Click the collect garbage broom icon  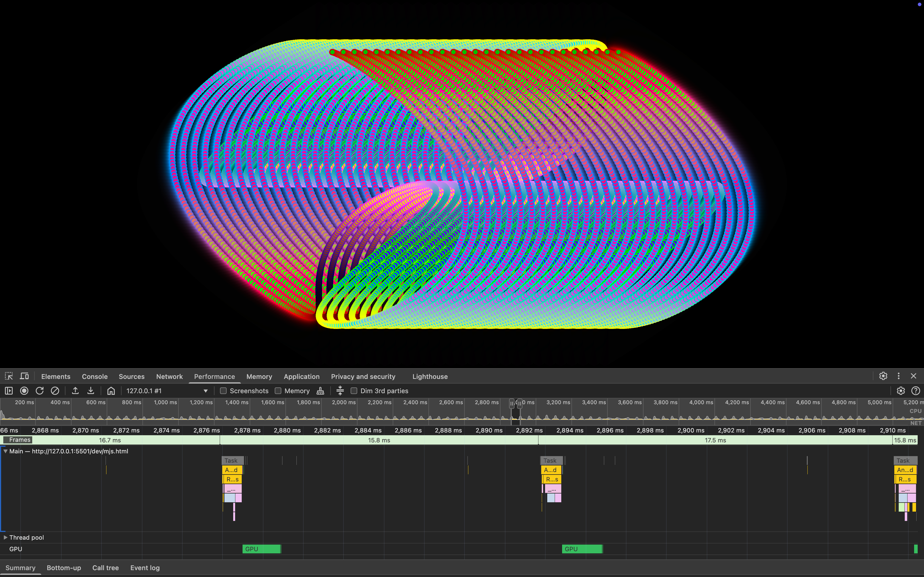tap(320, 391)
